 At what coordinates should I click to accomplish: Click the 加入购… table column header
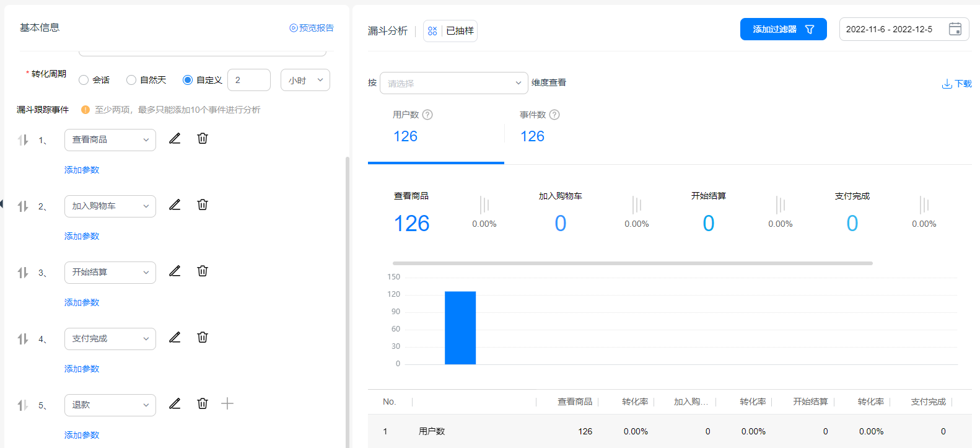pos(691,402)
